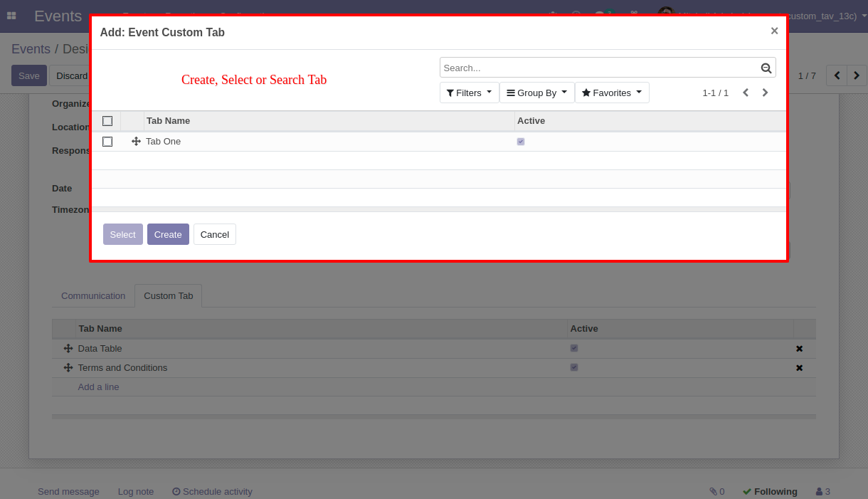Image resolution: width=868 pixels, height=499 pixels.
Task: Go to next event record
Action: [857, 75]
